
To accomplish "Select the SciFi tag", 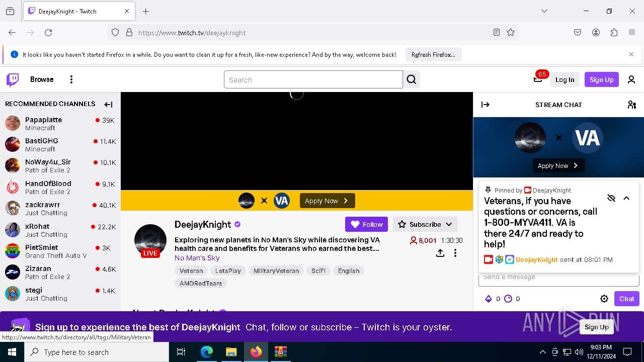I will pos(318,270).
